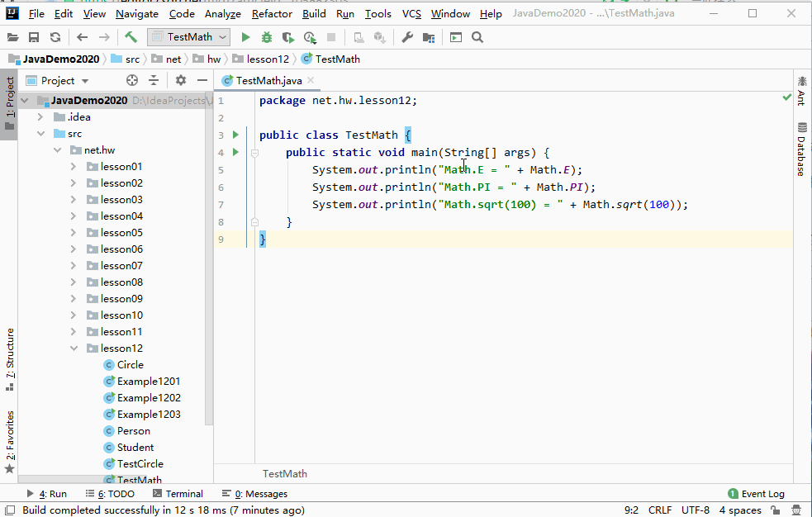Image resolution: width=812 pixels, height=517 pixels.
Task: Click run gutter arrow on line 4
Action: [x=235, y=152]
